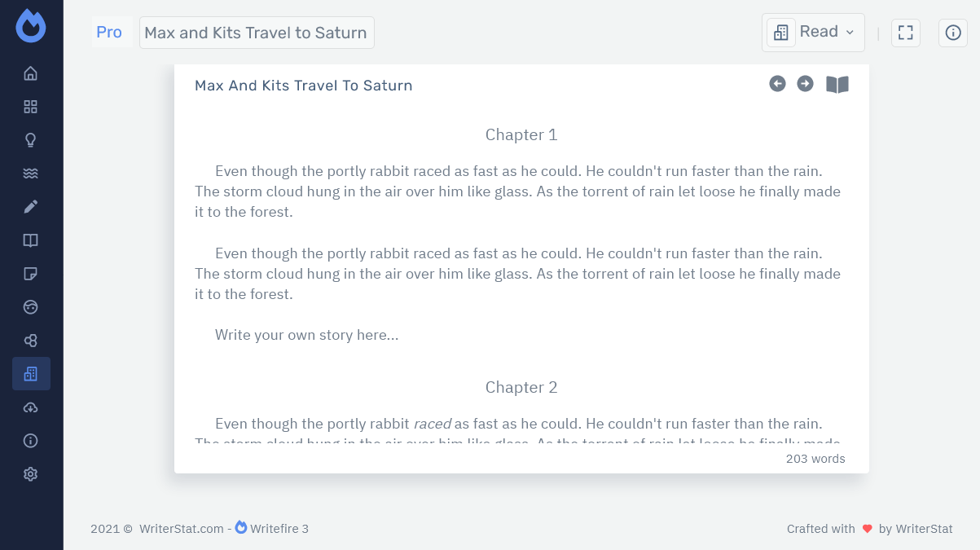Image resolution: width=980 pixels, height=550 pixels.
Task: Go to next page arrow
Action: pos(805,84)
